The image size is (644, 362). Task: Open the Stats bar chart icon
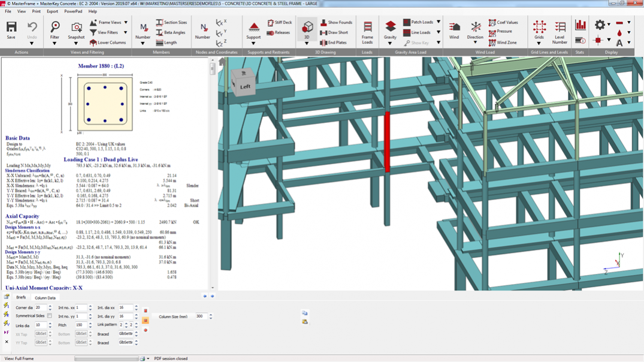coord(580,25)
